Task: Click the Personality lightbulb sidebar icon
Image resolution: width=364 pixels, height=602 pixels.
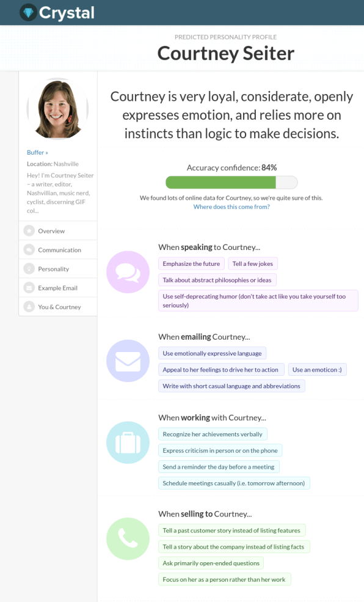Action: pos(29,269)
